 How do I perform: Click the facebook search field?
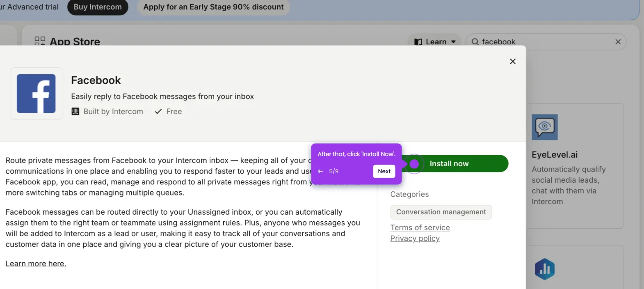tap(546, 42)
